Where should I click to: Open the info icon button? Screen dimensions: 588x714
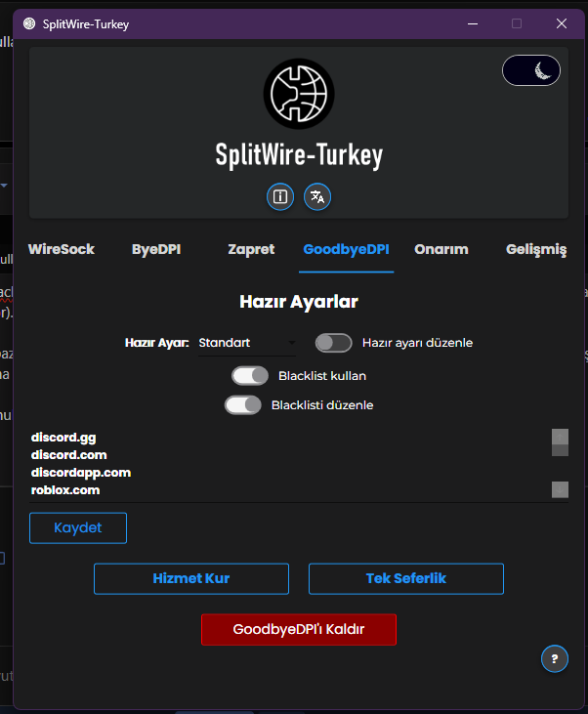point(280,196)
